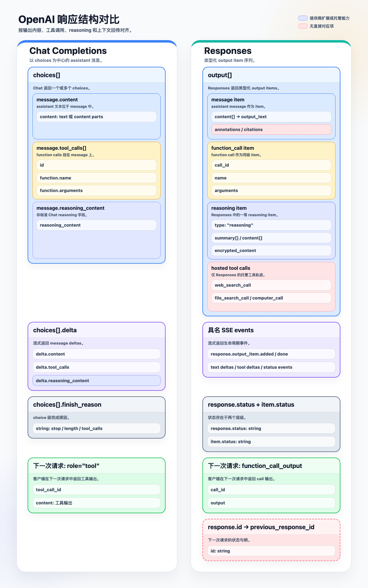Click the legend label '提供商扩展或托管能力'
Screen dimensions: 368x588
click(330, 18)
